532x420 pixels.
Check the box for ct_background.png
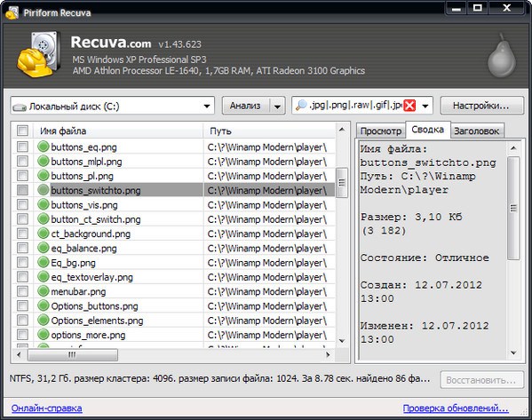click(22, 234)
